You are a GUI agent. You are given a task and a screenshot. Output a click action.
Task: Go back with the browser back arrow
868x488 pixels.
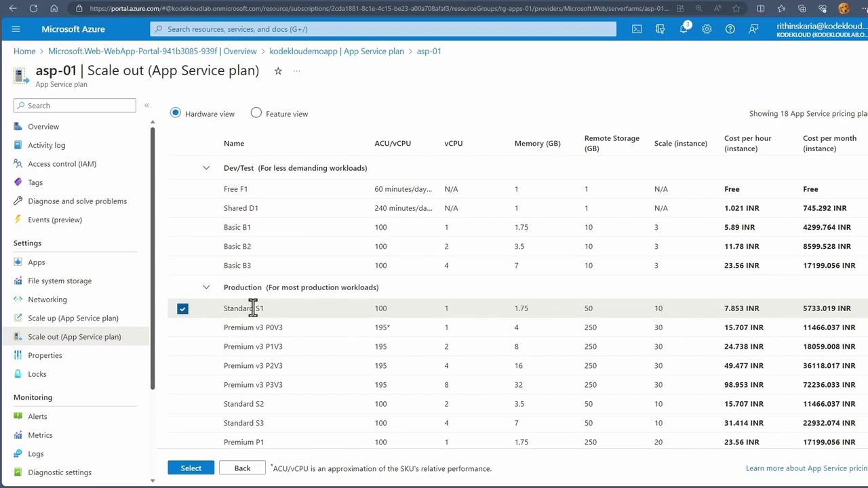tap(13, 9)
